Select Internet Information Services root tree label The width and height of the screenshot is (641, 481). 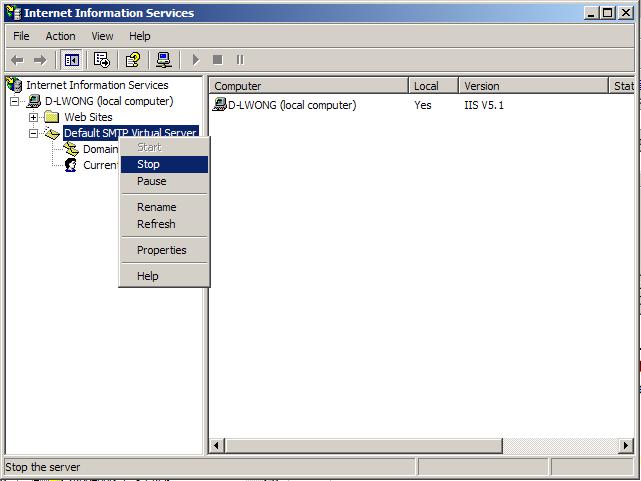pyautogui.click(x=97, y=85)
